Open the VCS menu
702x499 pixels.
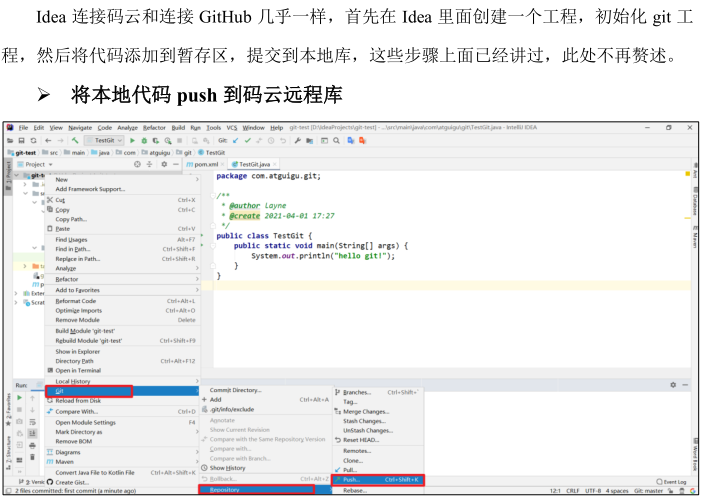[x=231, y=128]
